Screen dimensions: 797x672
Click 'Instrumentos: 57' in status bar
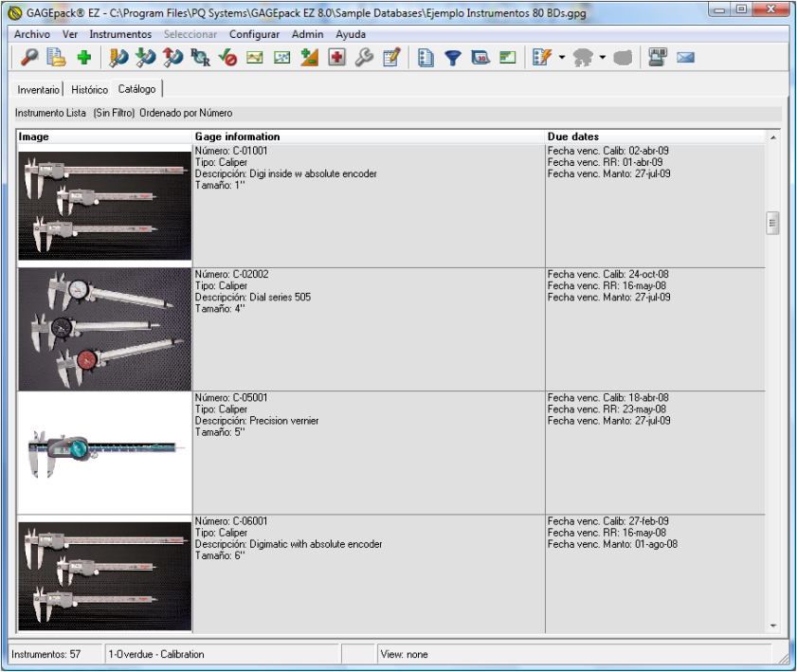(x=45, y=654)
